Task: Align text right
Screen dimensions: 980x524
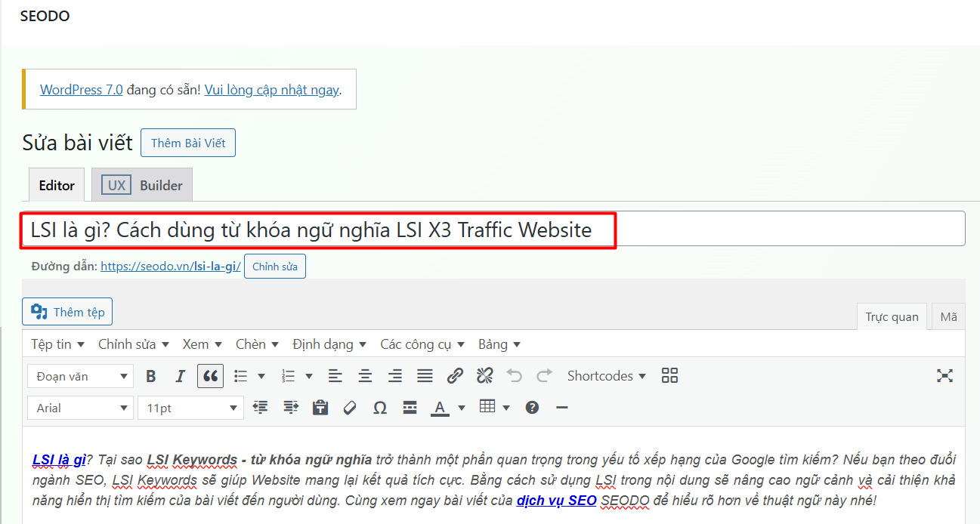Action: pos(394,376)
